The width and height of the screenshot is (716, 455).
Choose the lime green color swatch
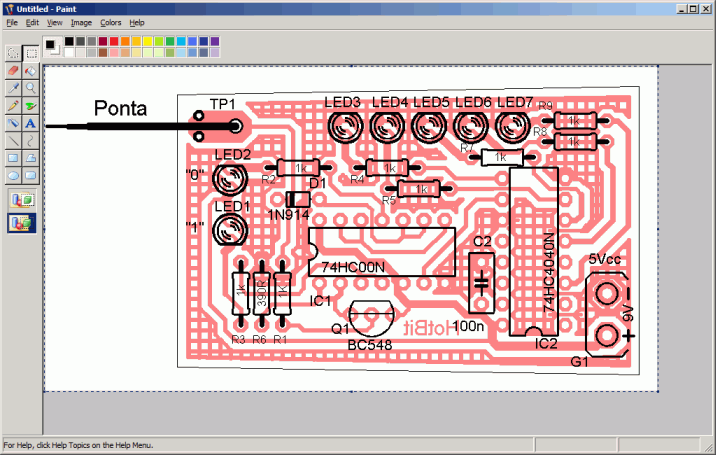[x=158, y=42]
